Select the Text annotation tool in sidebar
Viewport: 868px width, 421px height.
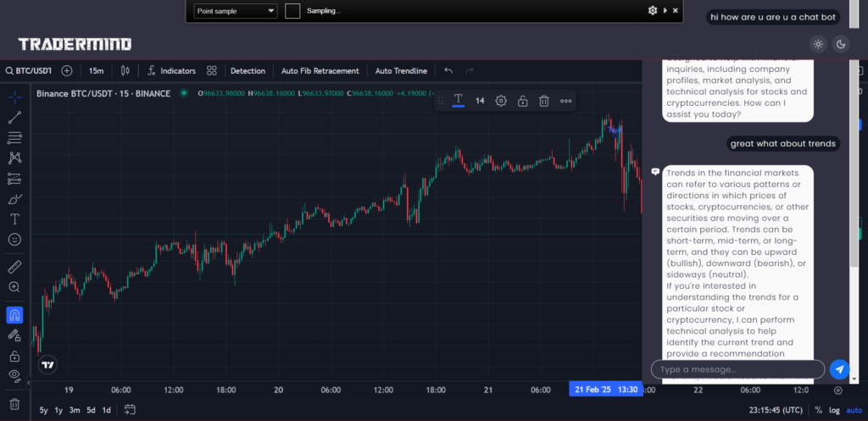point(15,219)
